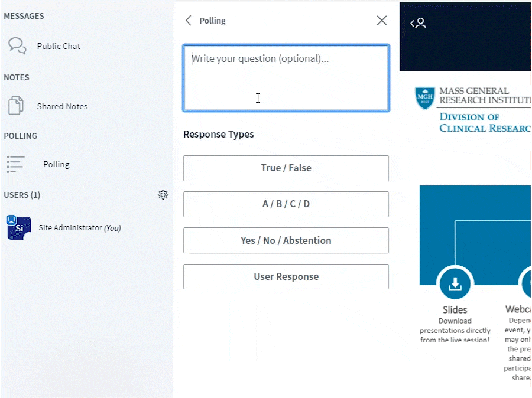Viewport: 532px width, 398px height.
Task: Open the users settings gear
Action: coord(163,195)
